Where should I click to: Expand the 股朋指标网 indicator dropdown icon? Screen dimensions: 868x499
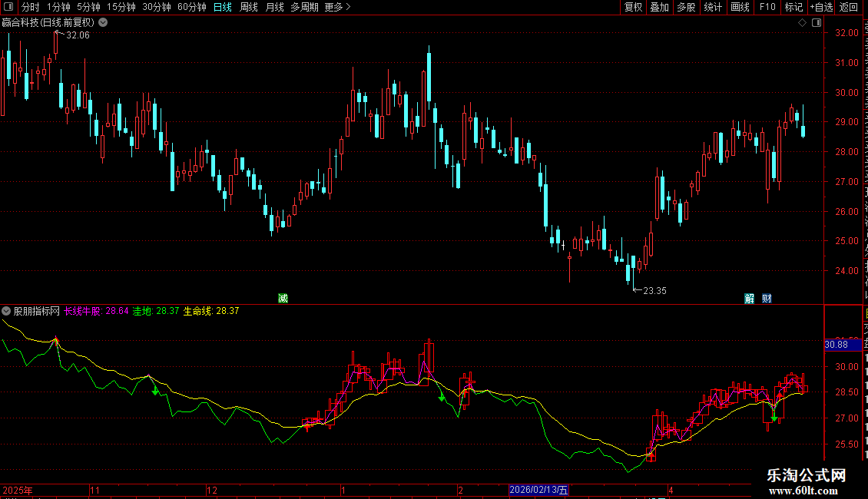pyautogui.click(x=6, y=311)
